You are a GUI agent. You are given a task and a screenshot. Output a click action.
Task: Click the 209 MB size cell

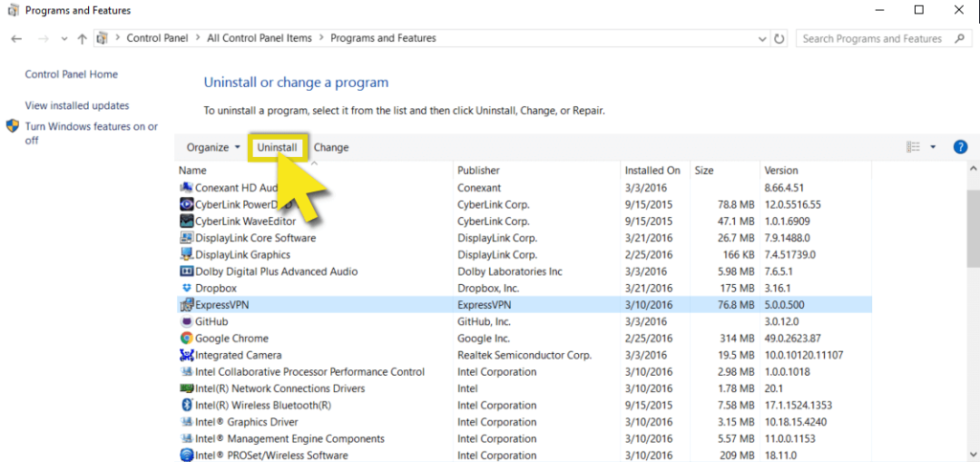click(x=738, y=455)
